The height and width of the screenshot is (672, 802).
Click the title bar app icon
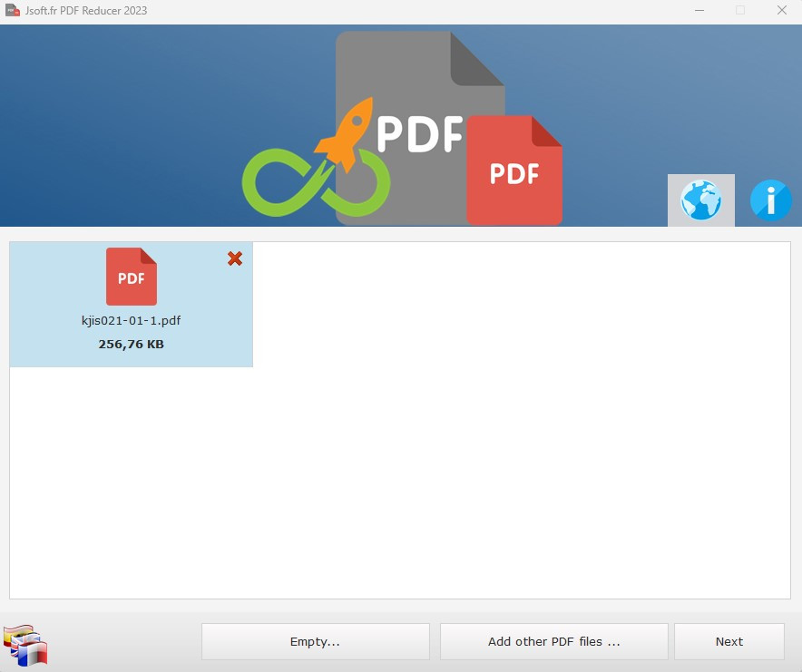coord(13,10)
